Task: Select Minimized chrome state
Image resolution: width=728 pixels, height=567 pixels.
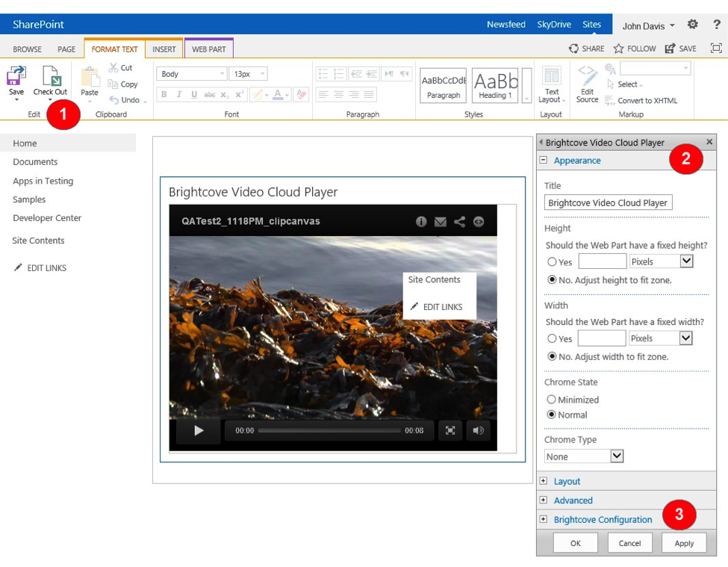Action: tap(552, 400)
